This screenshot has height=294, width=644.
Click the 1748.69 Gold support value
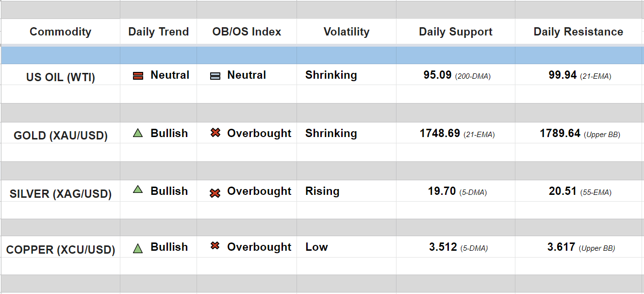pyautogui.click(x=440, y=134)
